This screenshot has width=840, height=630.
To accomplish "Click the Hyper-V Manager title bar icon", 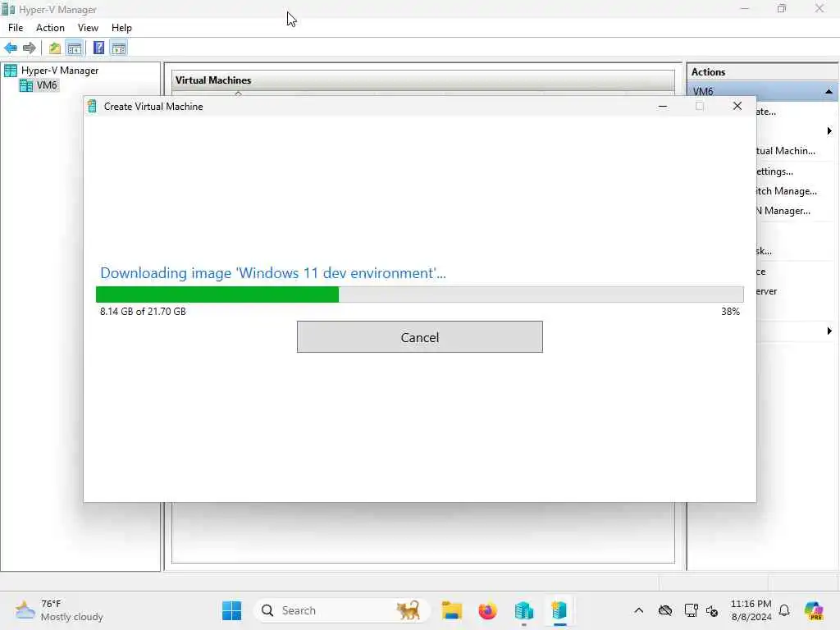I will tap(7, 9).
